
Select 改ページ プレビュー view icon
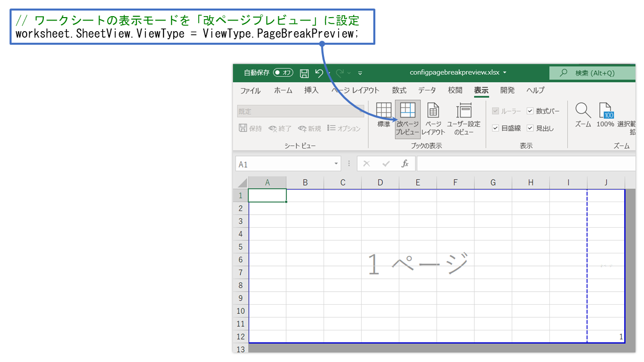click(408, 119)
